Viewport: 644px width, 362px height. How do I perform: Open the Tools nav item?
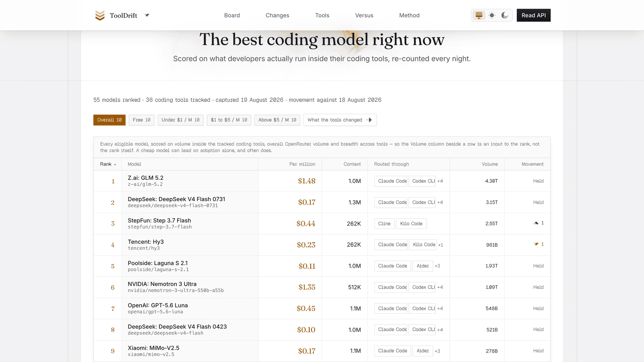(322, 15)
